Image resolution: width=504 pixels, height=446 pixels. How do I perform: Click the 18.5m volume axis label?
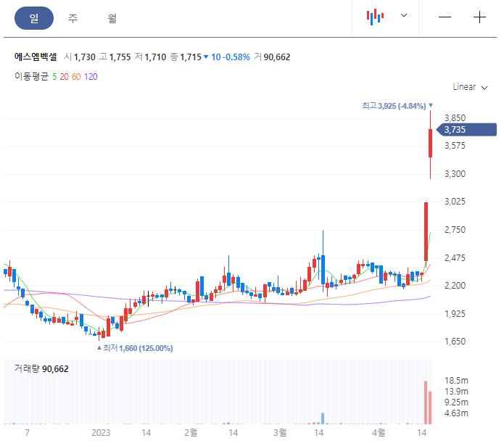[x=456, y=381]
